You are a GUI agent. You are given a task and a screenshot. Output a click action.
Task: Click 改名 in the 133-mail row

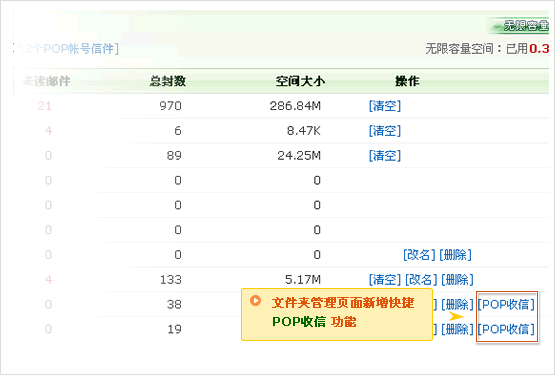(x=421, y=280)
